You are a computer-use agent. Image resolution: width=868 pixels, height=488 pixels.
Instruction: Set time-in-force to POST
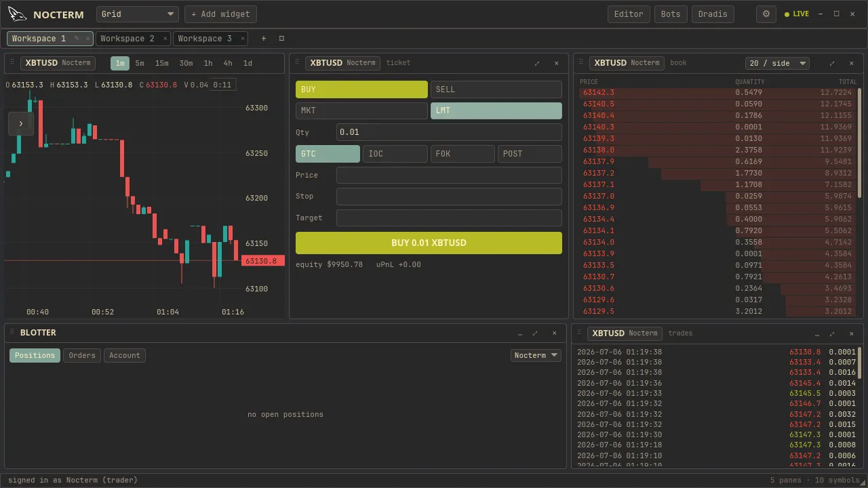[x=530, y=154]
